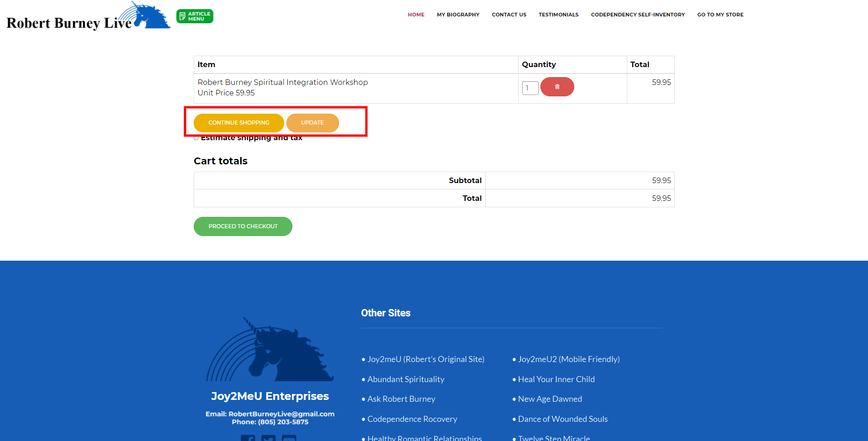The image size is (868, 441).
Task: Open the green Article Menu button
Action: point(195,16)
